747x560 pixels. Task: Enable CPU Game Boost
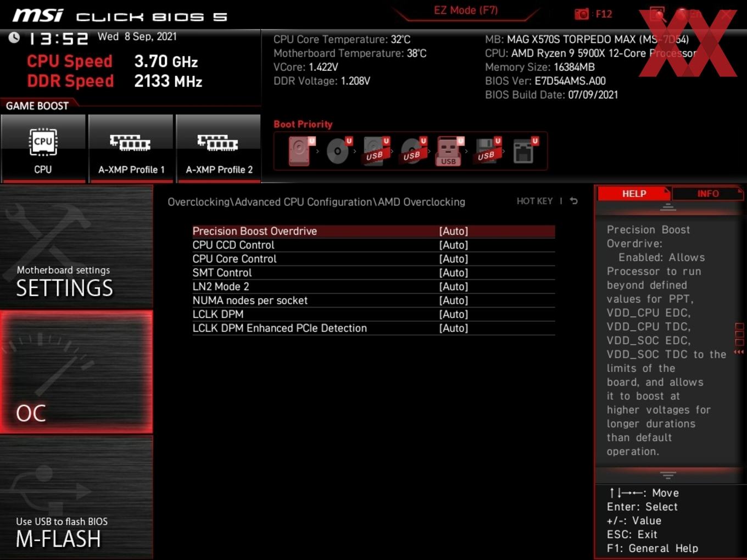(43, 148)
